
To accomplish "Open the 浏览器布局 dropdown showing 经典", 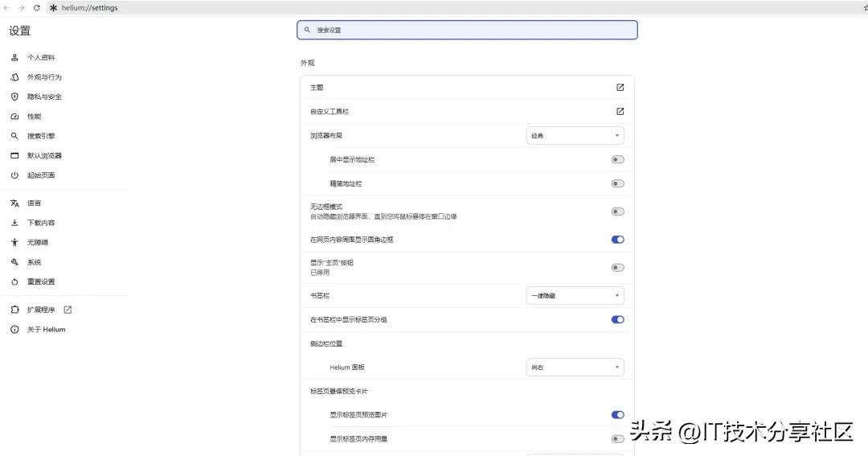I will [x=575, y=136].
